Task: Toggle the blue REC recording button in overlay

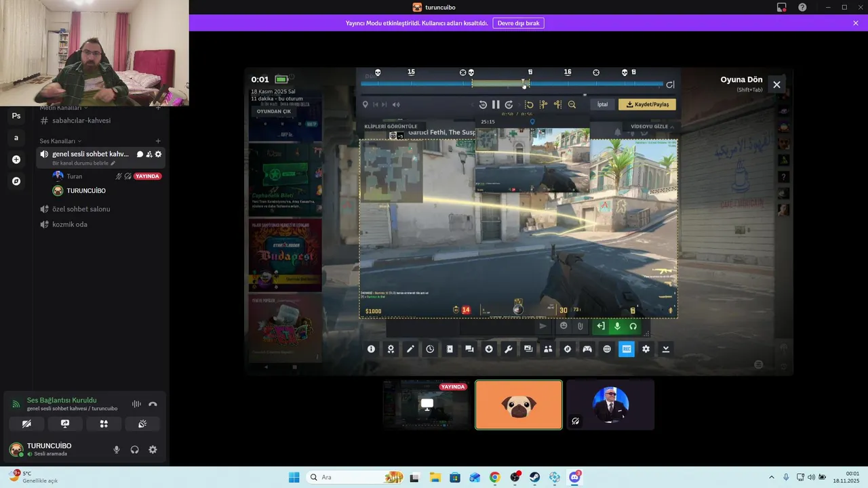Action: coord(627,349)
